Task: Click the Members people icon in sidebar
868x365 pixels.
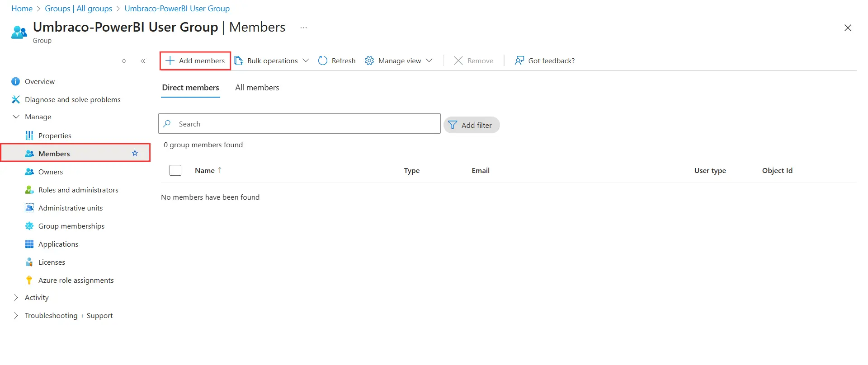Action: tap(29, 154)
